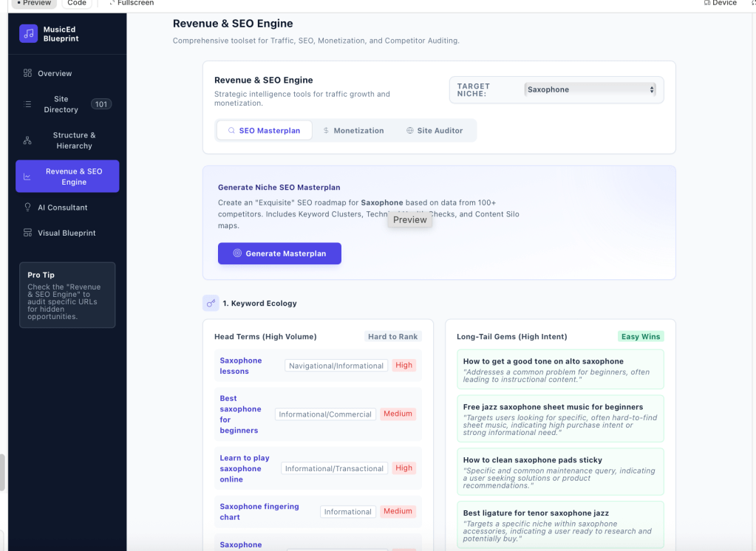This screenshot has width=756, height=551.
Task: Click the key icon beside Keyword Ecology
Action: 211,303
